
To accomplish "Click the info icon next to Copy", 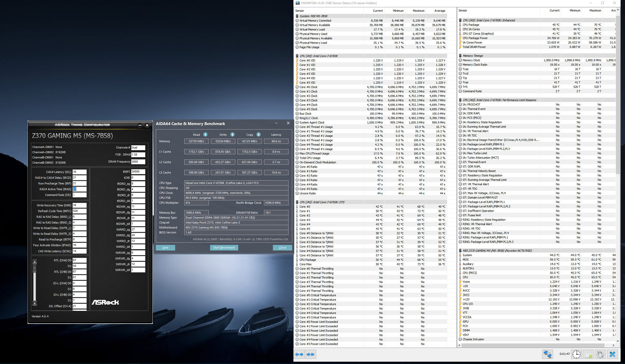I will click(259, 134).
